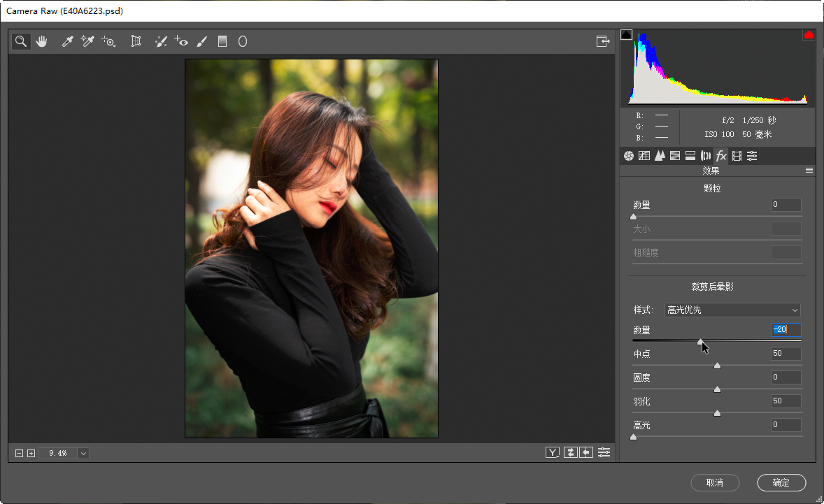Open the 效果 panel flyout menu
This screenshot has width=824, height=504.
pos(809,171)
